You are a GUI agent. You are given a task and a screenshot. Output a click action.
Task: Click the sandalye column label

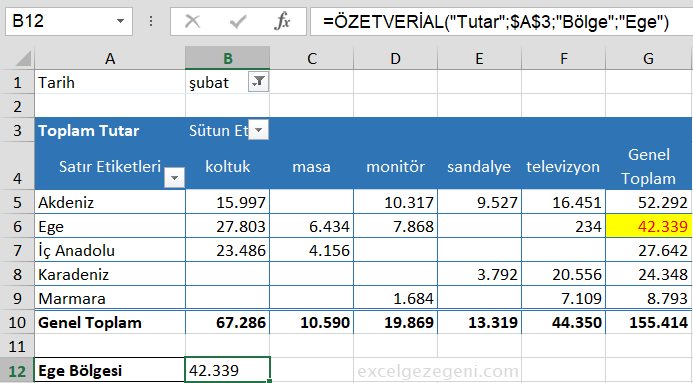(x=480, y=166)
